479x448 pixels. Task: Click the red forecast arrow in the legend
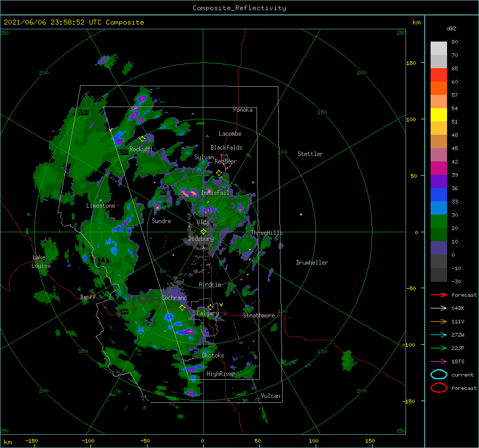(439, 295)
